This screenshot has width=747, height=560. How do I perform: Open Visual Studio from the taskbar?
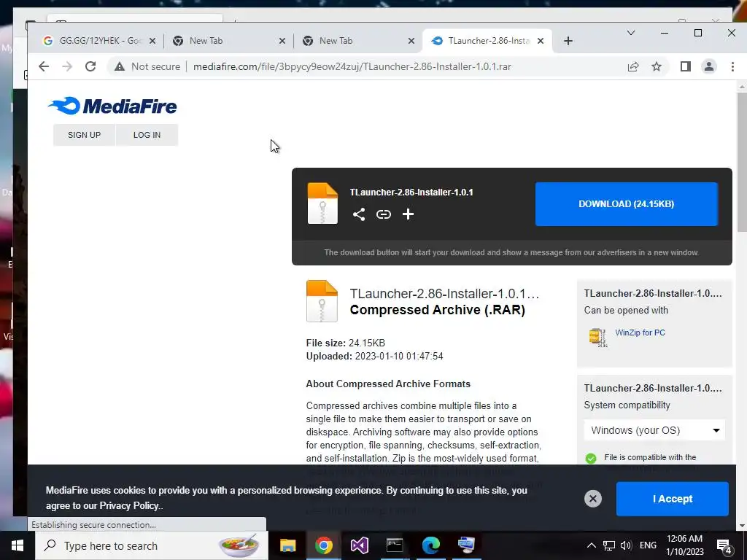359,545
